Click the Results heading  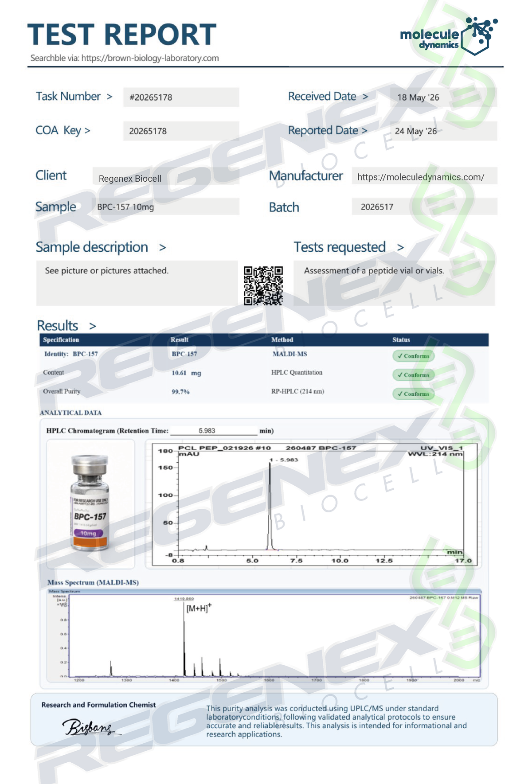pos(57,325)
